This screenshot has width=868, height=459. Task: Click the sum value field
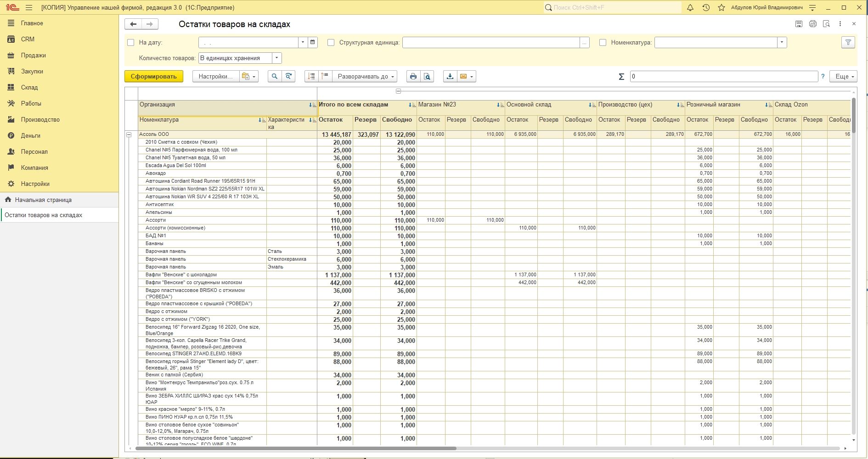click(724, 76)
